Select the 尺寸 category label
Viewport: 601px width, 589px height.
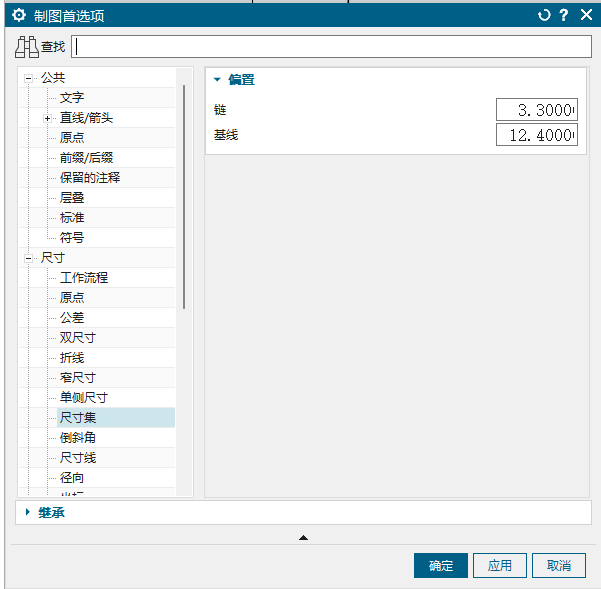53,258
